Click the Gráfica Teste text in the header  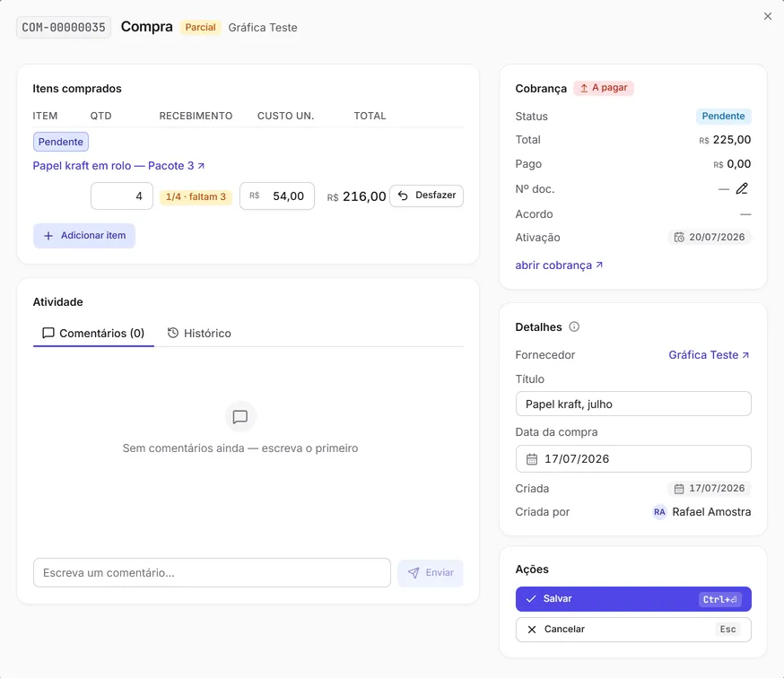pos(263,28)
